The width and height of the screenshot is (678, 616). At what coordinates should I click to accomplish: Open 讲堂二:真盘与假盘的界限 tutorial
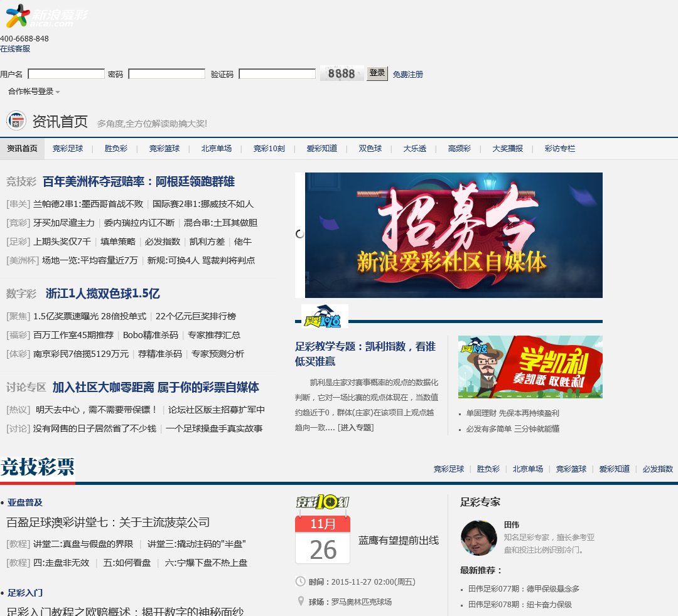[83, 544]
